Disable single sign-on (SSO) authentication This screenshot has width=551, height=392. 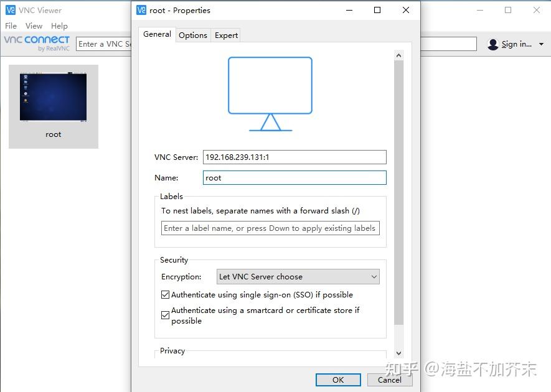click(x=165, y=294)
